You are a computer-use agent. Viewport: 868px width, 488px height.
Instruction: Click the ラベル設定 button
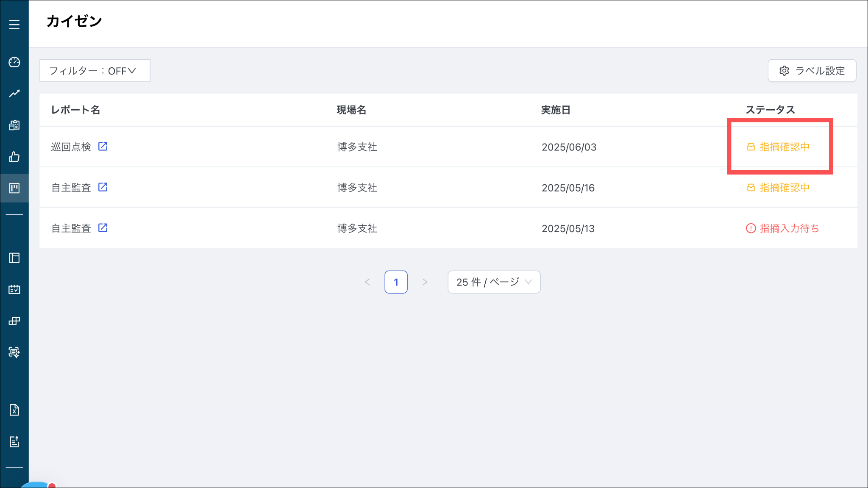(x=812, y=71)
